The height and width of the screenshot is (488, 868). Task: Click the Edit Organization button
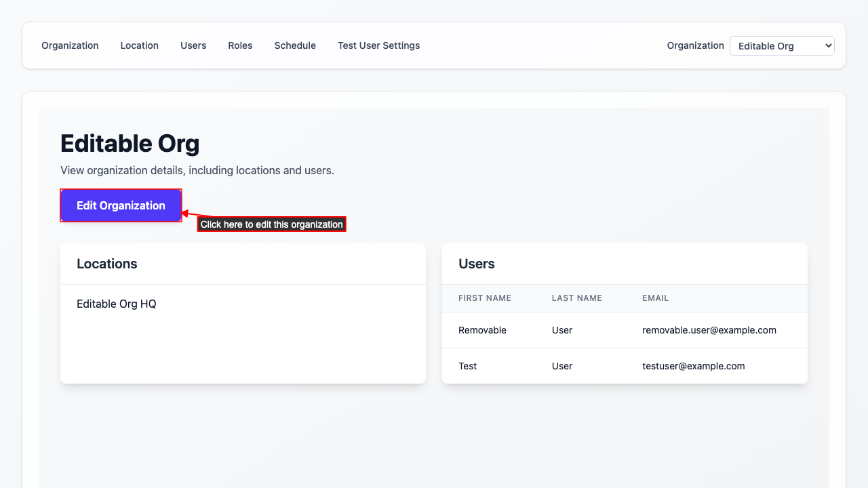(121, 205)
